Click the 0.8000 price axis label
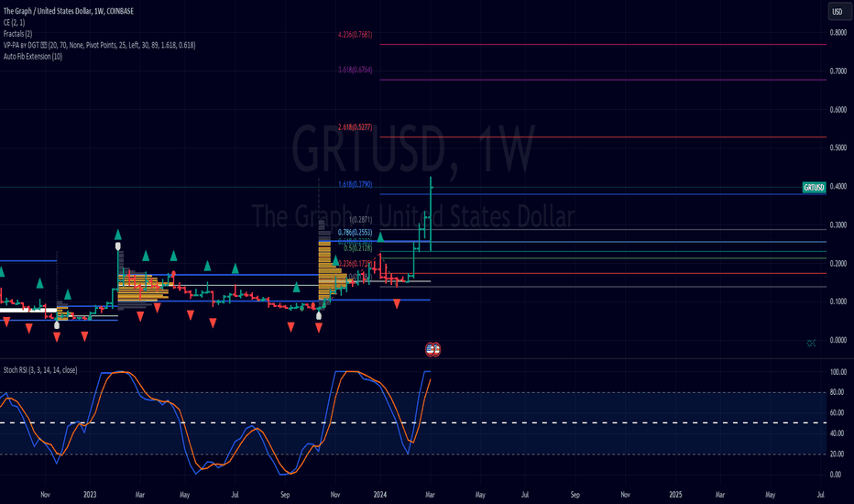 click(x=838, y=33)
